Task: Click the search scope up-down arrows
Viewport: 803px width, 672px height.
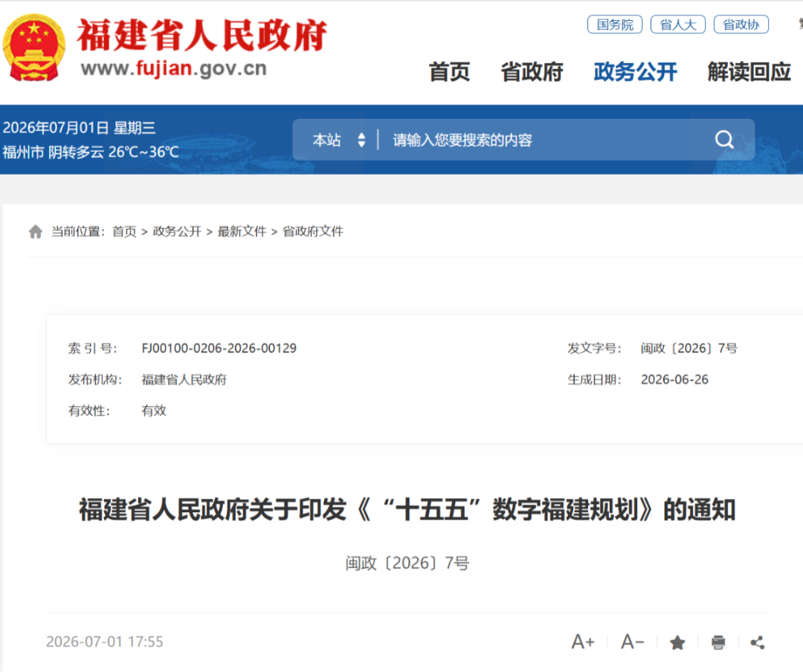Action: (x=361, y=140)
